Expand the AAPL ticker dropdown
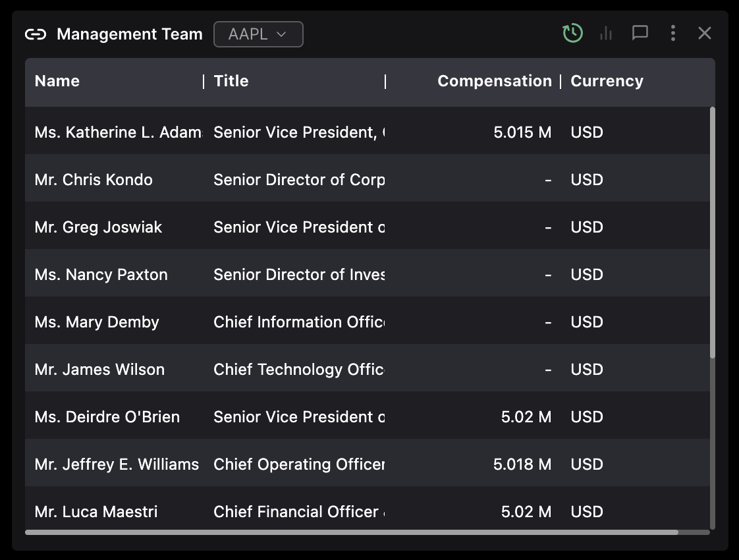Image resolution: width=739 pixels, height=560 pixels. 258,34
